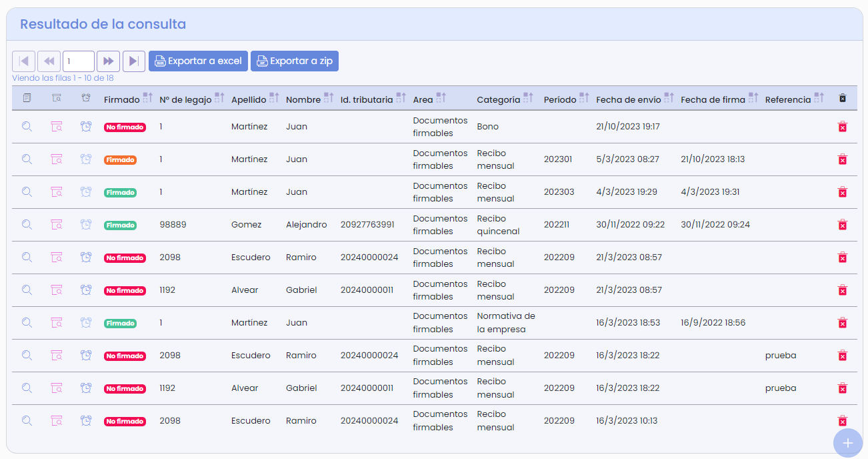Go to the last page using the arrow icon

[133, 61]
